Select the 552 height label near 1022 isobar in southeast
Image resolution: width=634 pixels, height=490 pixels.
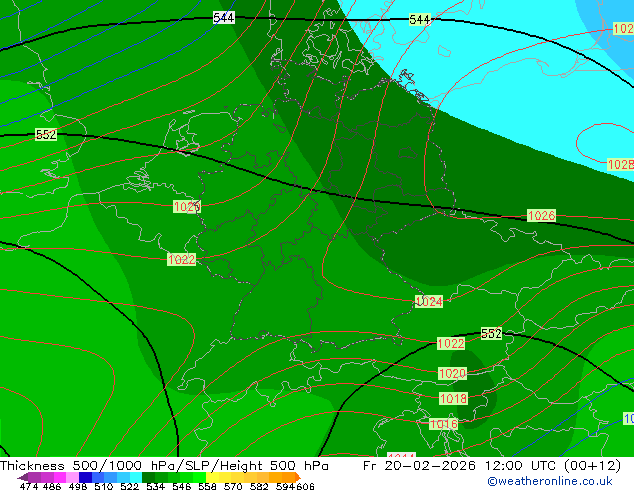491,334
